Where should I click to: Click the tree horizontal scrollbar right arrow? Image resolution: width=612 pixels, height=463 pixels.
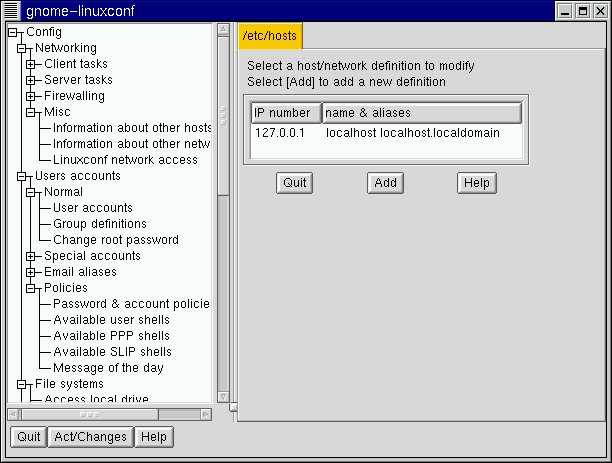click(205, 412)
